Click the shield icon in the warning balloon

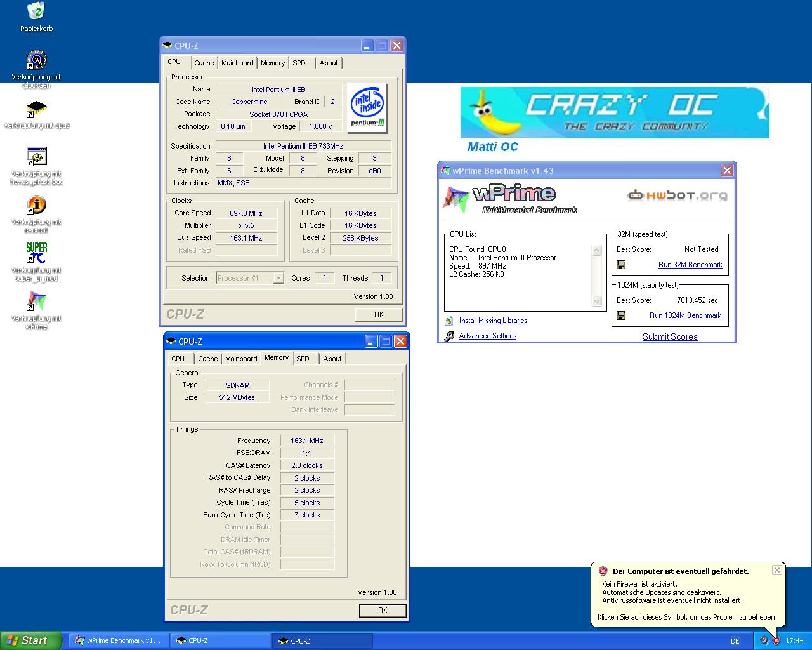tap(603, 571)
